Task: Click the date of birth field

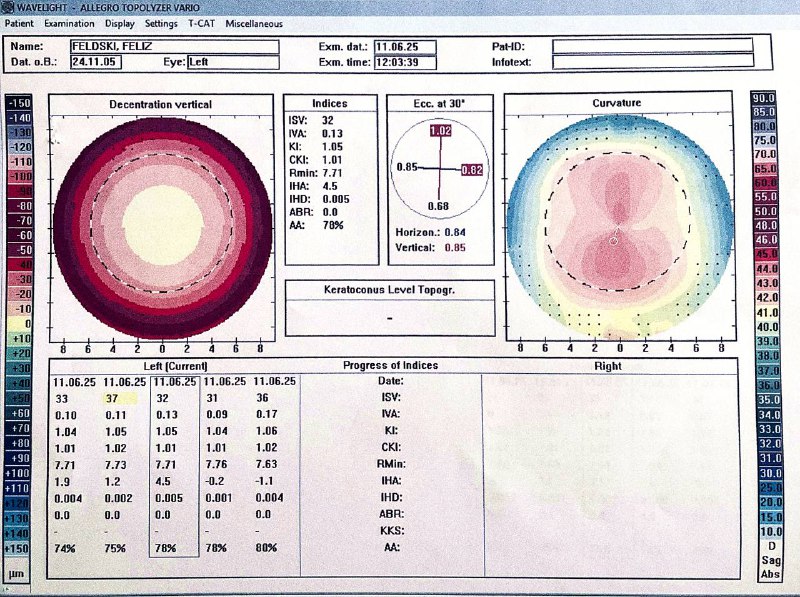Action: tap(96, 62)
